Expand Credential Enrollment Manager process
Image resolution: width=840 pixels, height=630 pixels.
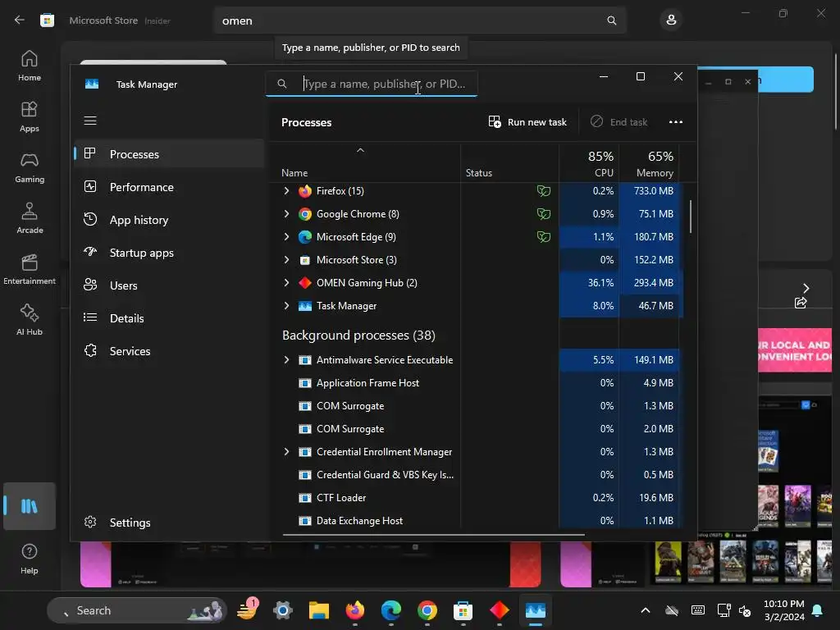click(286, 452)
